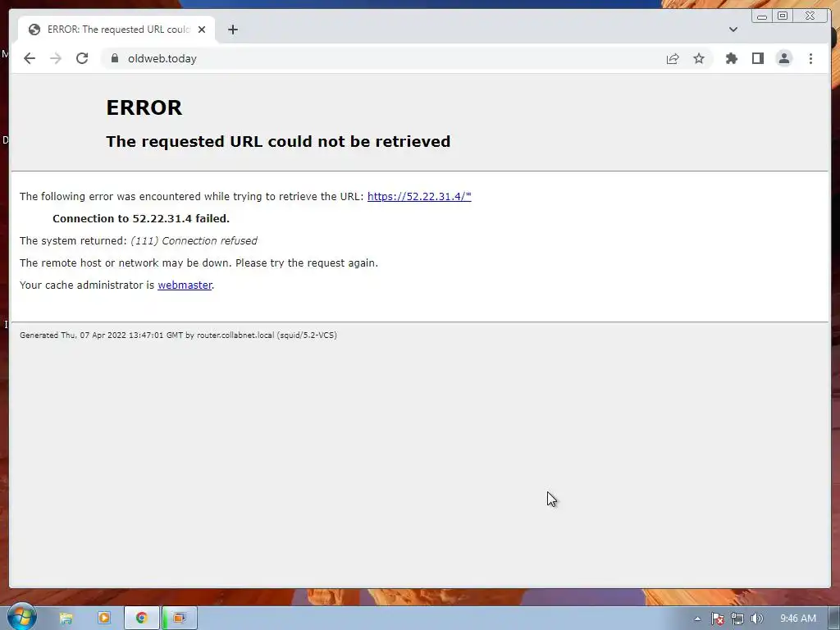Switch to Chrome in the taskbar

click(141, 619)
